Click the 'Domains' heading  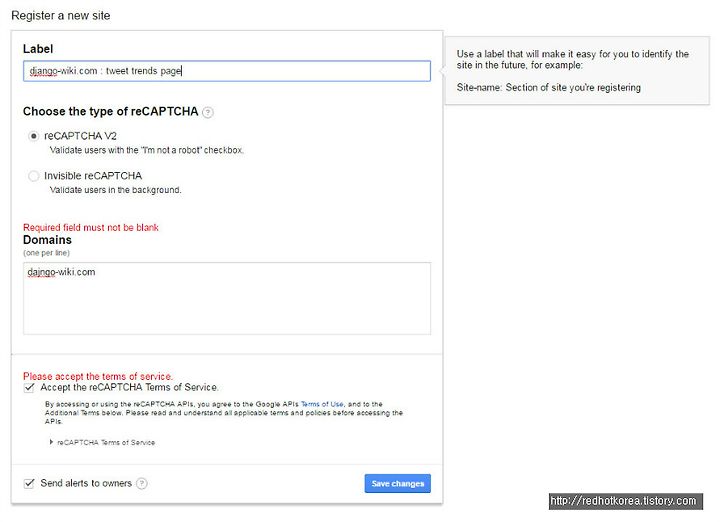click(47, 240)
